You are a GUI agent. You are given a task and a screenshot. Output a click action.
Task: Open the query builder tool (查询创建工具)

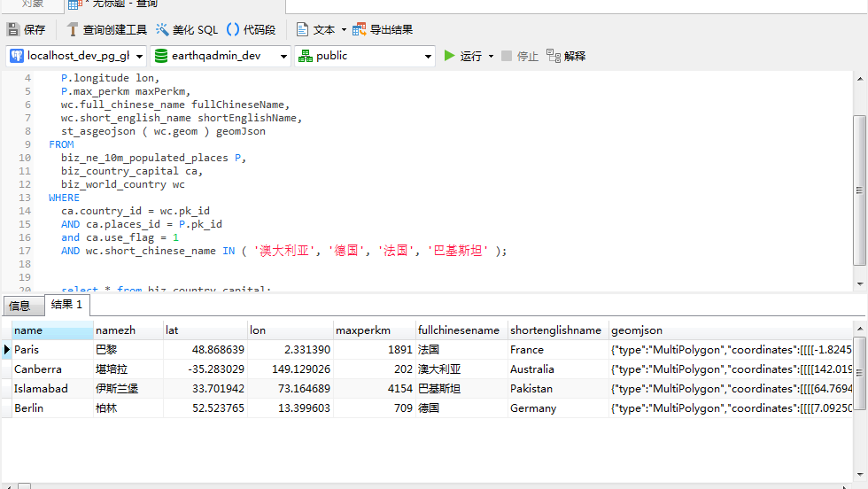[x=106, y=29]
